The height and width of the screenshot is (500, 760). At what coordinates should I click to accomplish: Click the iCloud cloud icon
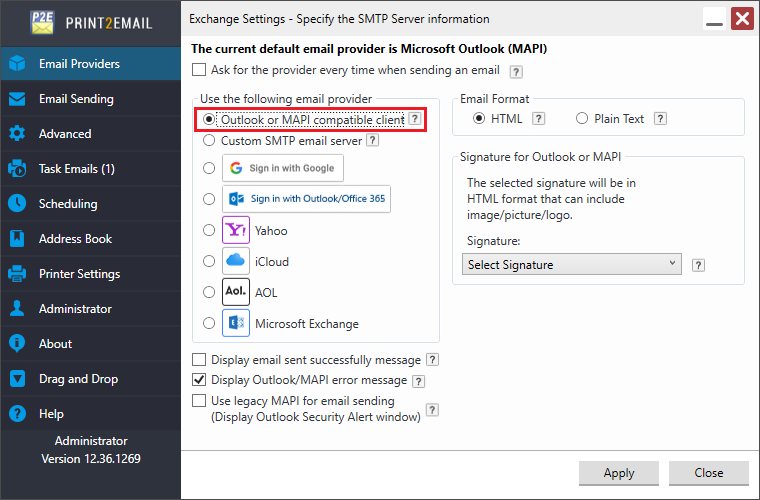click(236, 261)
